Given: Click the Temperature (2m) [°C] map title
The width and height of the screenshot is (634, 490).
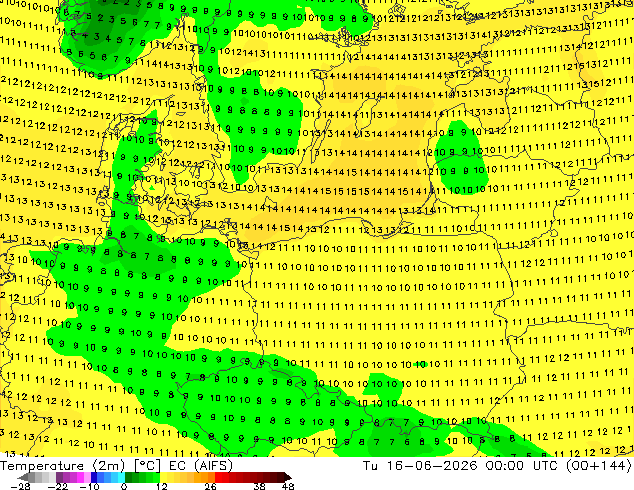Looking at the screenshot, I should click(81, 466).
